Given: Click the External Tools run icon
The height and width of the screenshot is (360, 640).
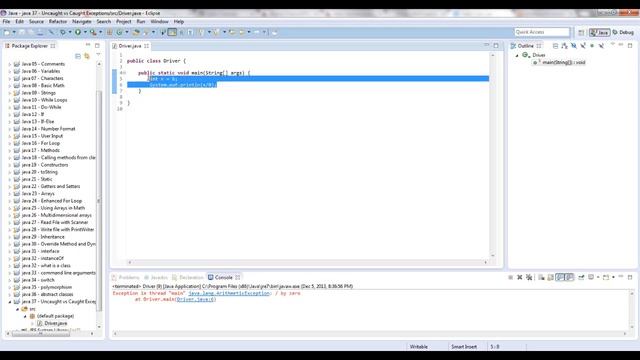Looking at the screenshot, I should pyautogui.click(x=93, y=32).
